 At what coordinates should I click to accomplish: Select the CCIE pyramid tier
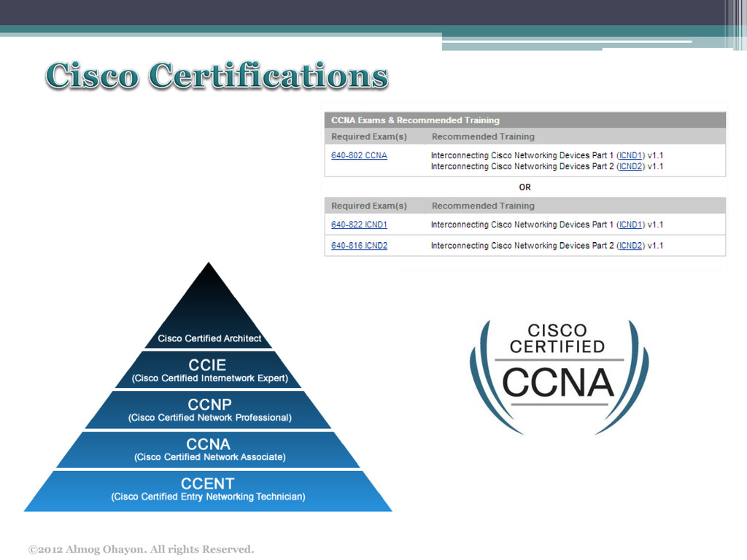pyautogui.click(x=209, y=370)
